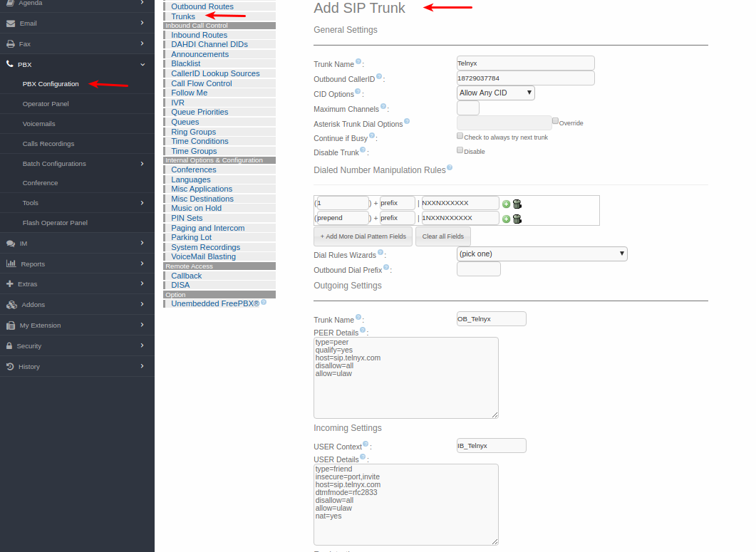Click the IB_Telnyx USER Context field
The height and width of the screenshot is (552, 756).
pos(492,445)
